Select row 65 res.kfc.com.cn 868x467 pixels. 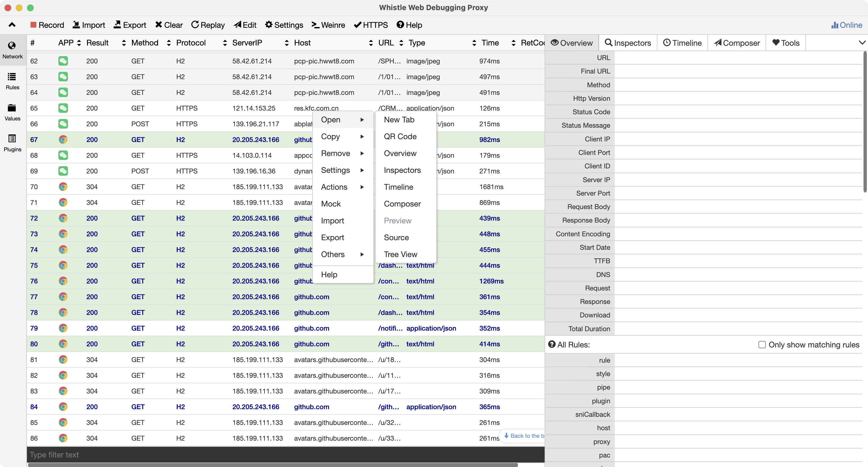click(285, 108)
